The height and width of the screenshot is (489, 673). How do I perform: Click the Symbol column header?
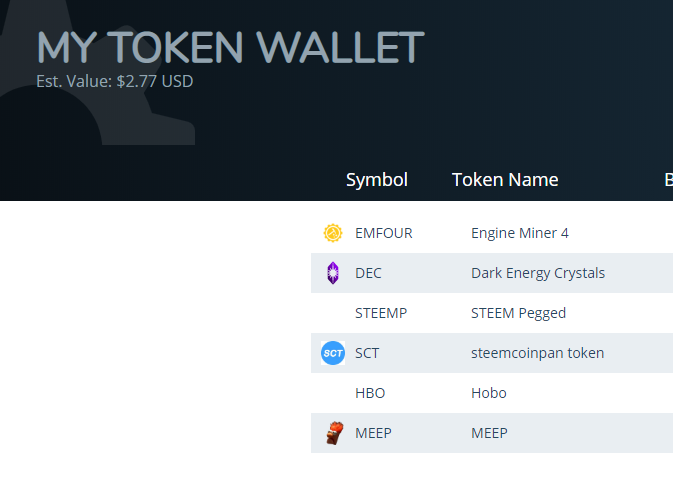[x=376, y=179]
